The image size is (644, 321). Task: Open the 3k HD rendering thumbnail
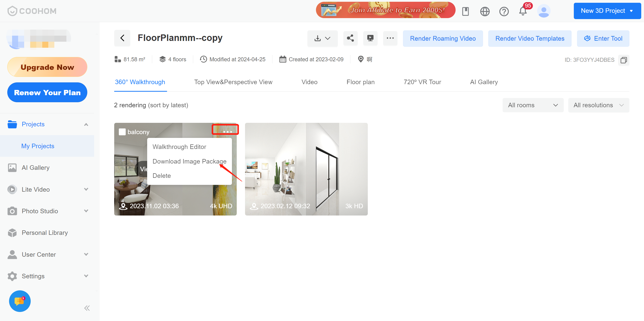[x=306, y=169]
